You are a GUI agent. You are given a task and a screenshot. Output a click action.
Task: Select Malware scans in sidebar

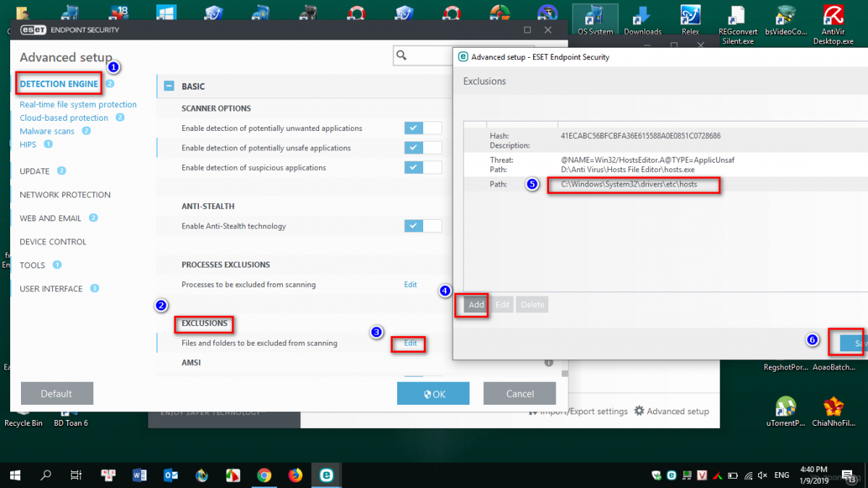pos(47,132)
